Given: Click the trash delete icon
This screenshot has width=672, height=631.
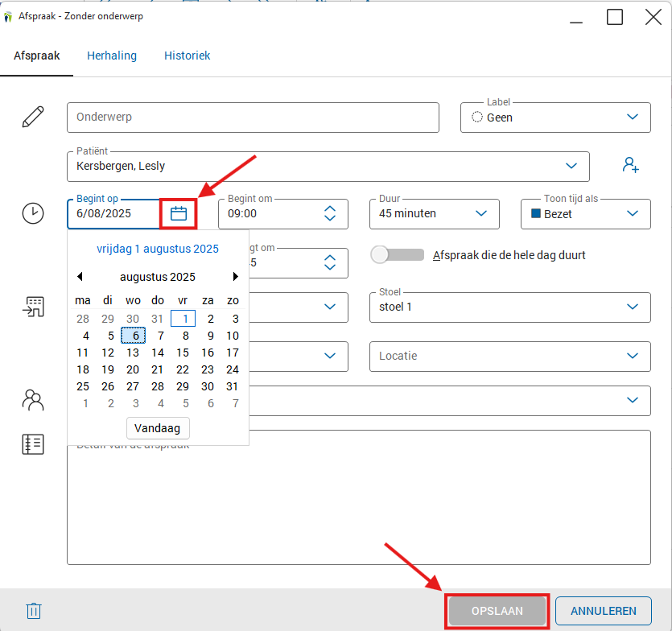Looking at the screenshot, I should tap(33, 611).
